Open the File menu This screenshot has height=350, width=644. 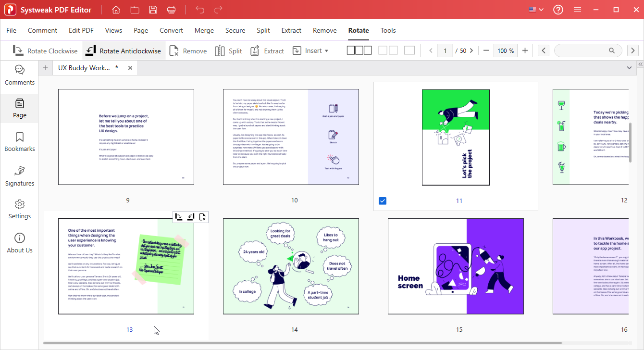pyautogui.click(x=11, y=30)
